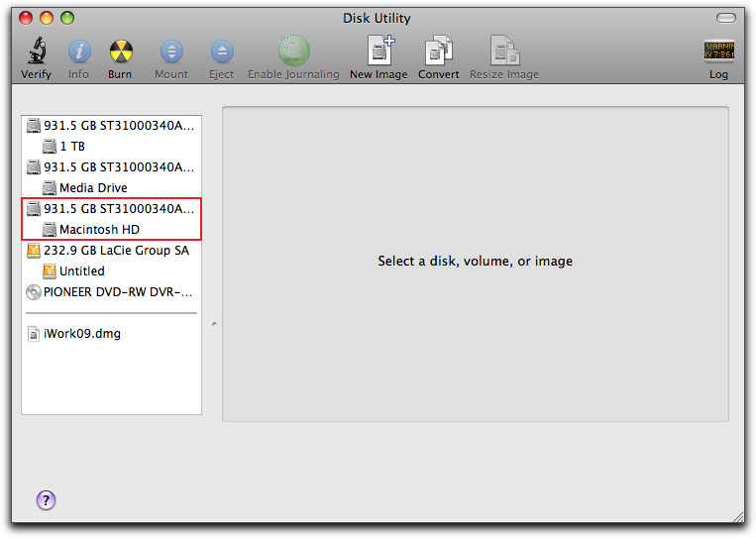Click the orange LaCie disk icon

point(34,251)
